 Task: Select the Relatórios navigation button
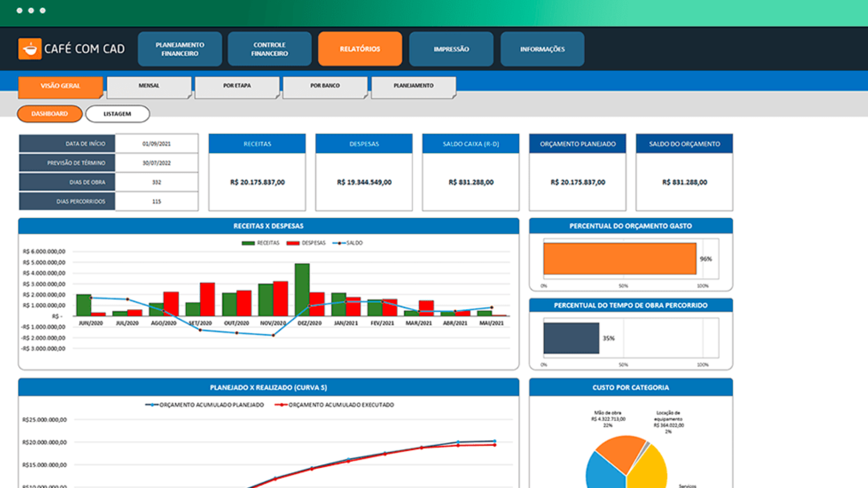point(360,49)
